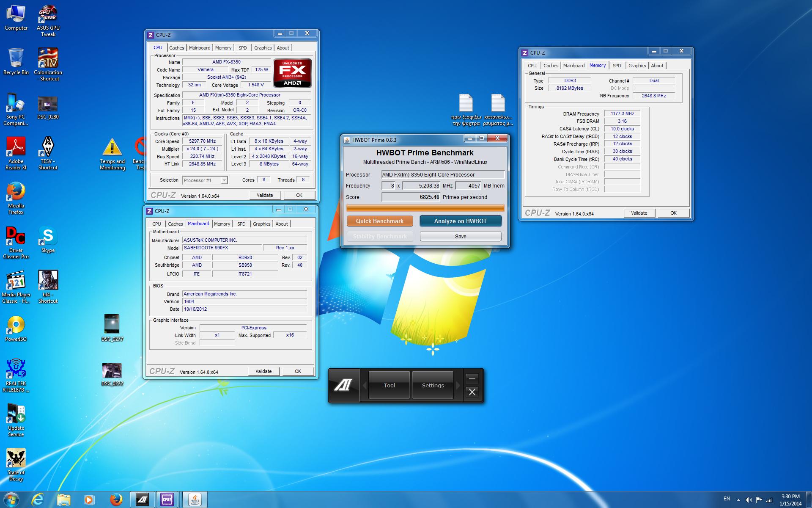Launch State of Decay icon

coord(16,465)
